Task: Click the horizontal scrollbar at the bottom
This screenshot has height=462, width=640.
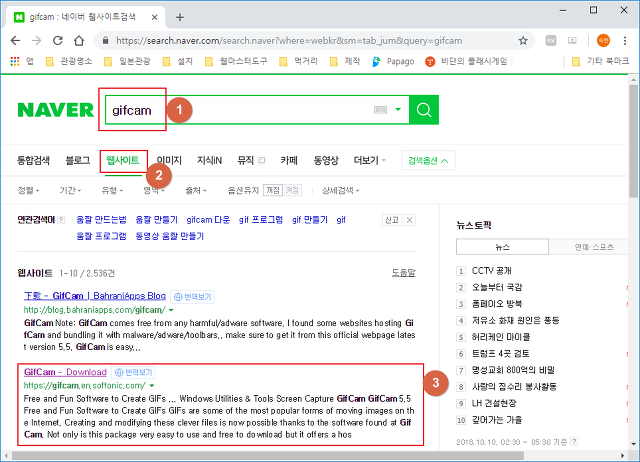Action: click(268, 455)
